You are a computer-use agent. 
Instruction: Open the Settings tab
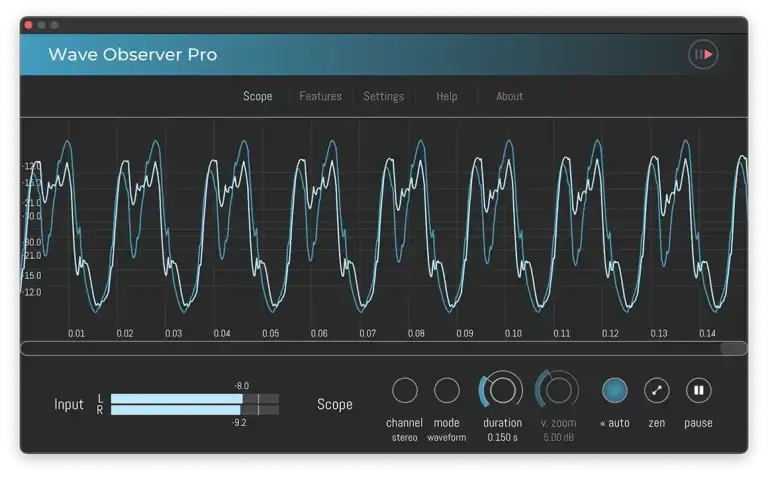pos(384,96)
